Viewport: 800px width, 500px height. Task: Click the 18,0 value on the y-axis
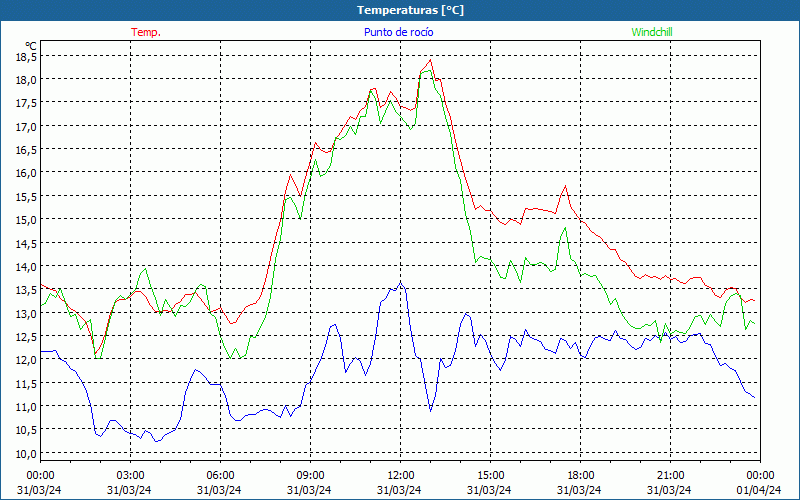tap(26, 80)
